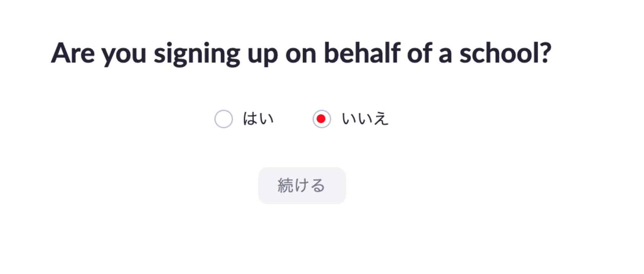This screenshot has width=644, height=274.
Task: Click the empty circle beside はい
Action: coord(223,119)
